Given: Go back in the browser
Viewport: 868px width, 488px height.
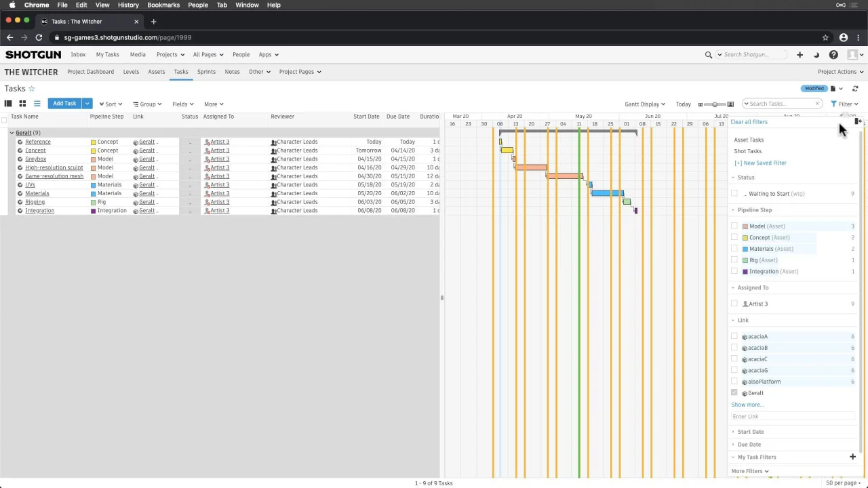Looking at the screenshot, I should (x=9, y=38).
